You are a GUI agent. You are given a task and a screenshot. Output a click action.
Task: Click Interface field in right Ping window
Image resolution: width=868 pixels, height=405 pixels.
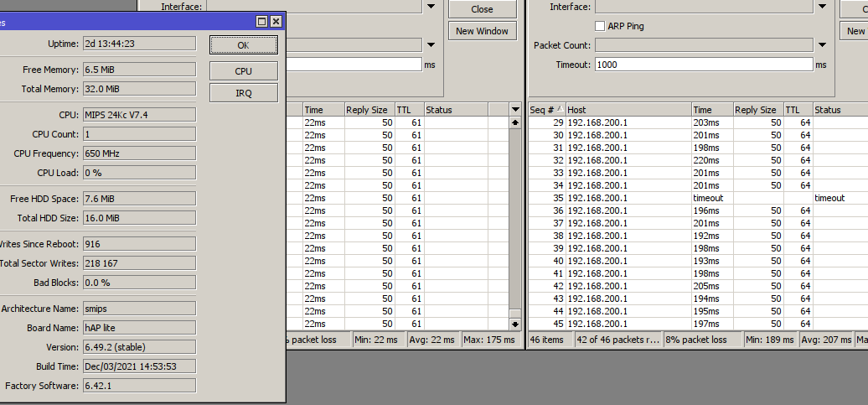coord(704,7)
